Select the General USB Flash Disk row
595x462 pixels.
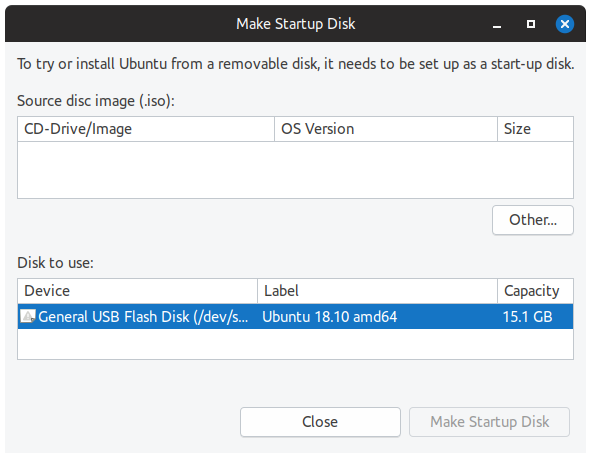tap(295, 316)
